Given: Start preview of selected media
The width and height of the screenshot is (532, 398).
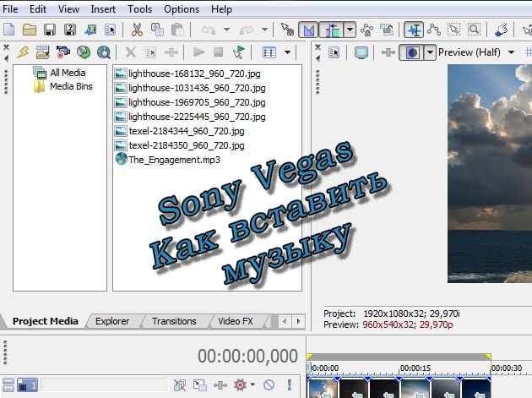Looking at the screenshot, I should click(198, 52).
